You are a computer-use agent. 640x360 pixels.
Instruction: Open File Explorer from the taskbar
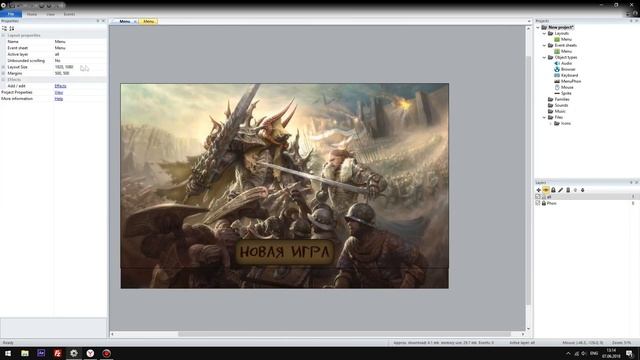(25, 353)
